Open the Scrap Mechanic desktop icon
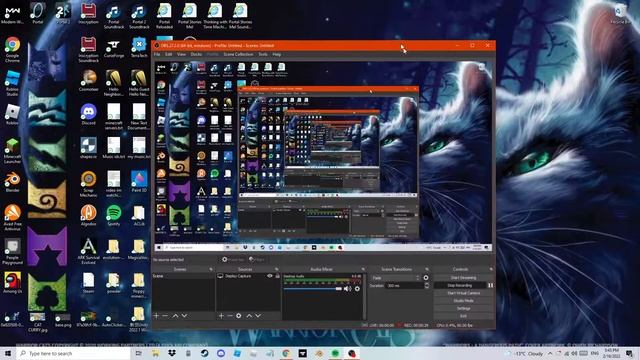This screenshot has height=360, width=640. click(89, 184)
